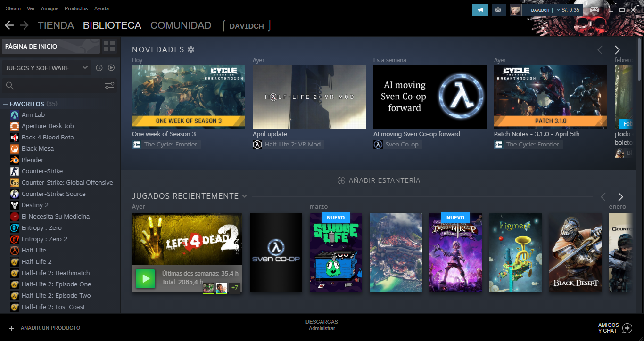The image size is (644, 341).
Task: Launch Big Picture mode via the controller icon
Action: click(x=595, y=9)
